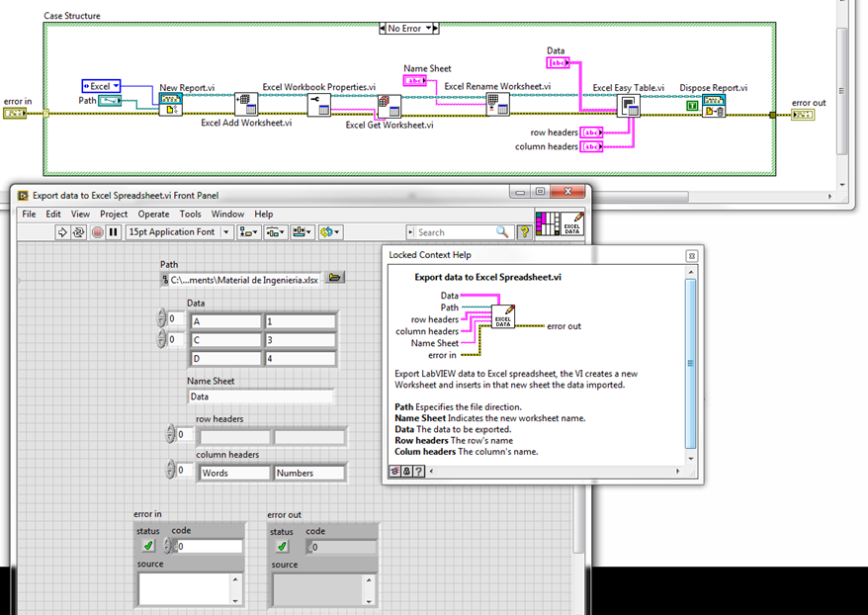
Task: Open the yellow Context Help question icon
Action: point(524,232)
